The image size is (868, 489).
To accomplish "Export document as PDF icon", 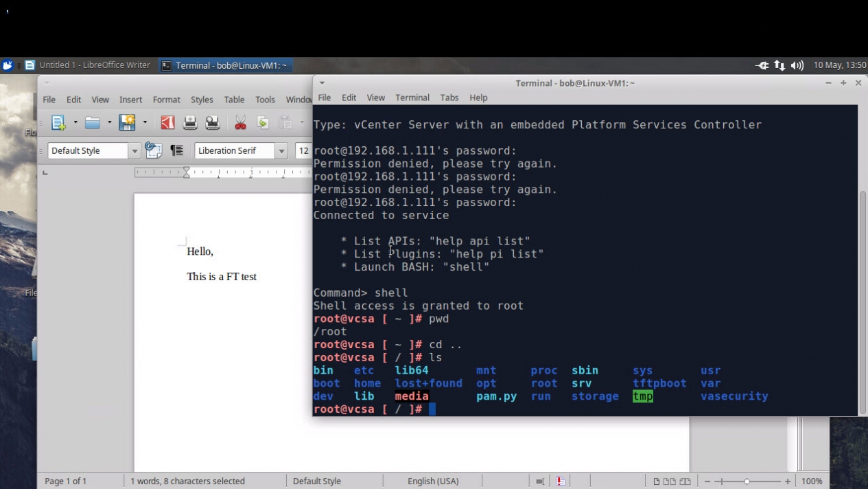I will (167, 123).
